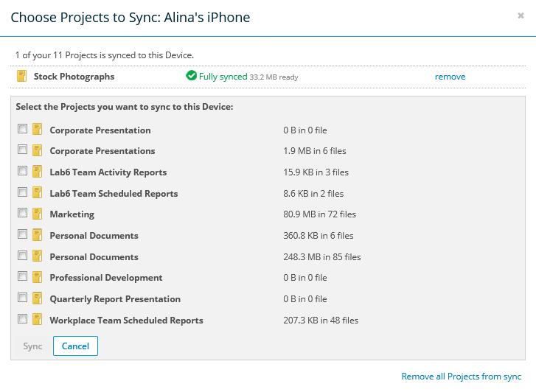The image size is (536, 392).
Task: Click the Lab6 Team Activity Reports icon
Action: (x=38, y=172)
